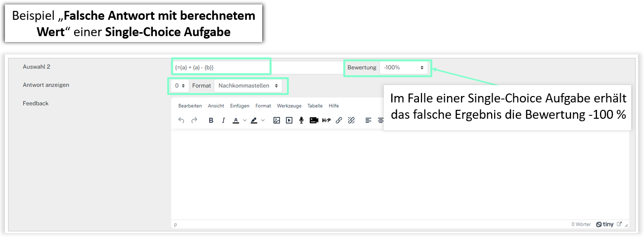Insert a link with the chain icon
The image size is (644, 240).
(339, 120)
